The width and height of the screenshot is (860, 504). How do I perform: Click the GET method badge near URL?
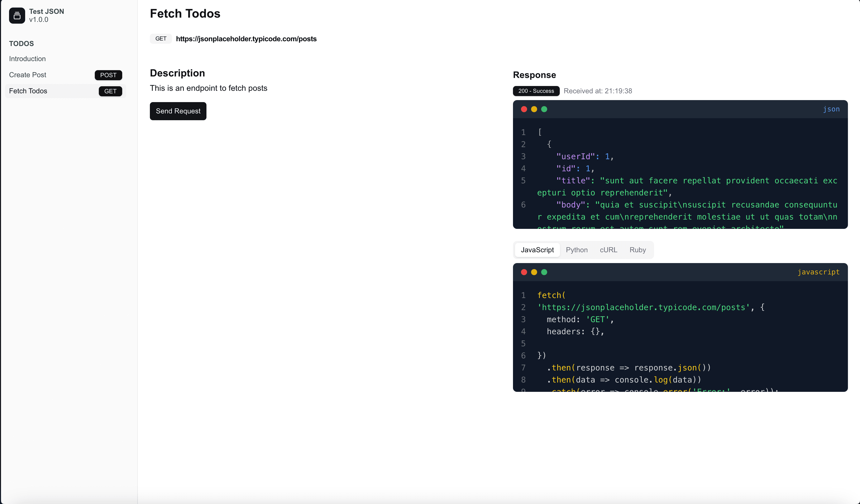click(x=161, y=38)
